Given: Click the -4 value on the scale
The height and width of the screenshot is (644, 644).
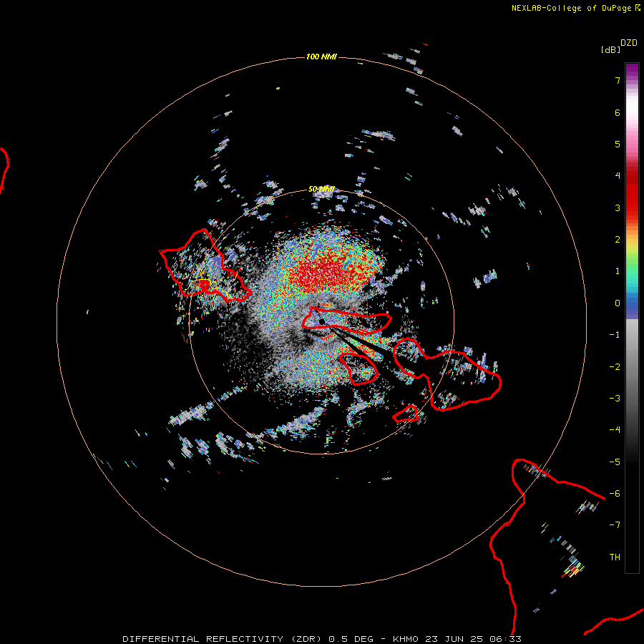Looking at the screenshot, I should coord(615,430).
